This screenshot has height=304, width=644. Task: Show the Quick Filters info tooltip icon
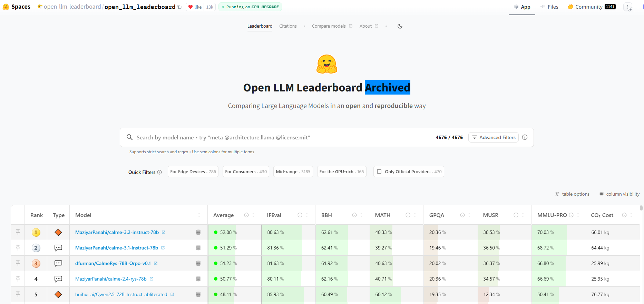click(x=159, y=172)
